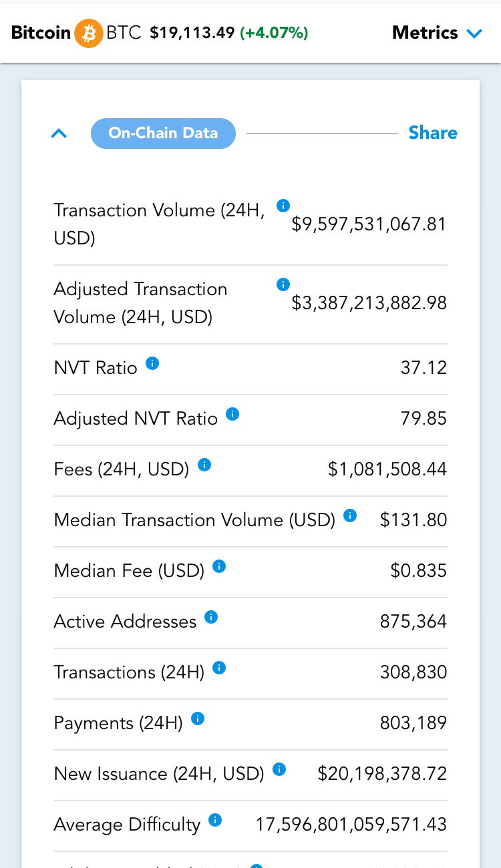The width and height of the screenshot is (501, 868).
Task: Open the Metrics dropdown menu
Action: 438,33
